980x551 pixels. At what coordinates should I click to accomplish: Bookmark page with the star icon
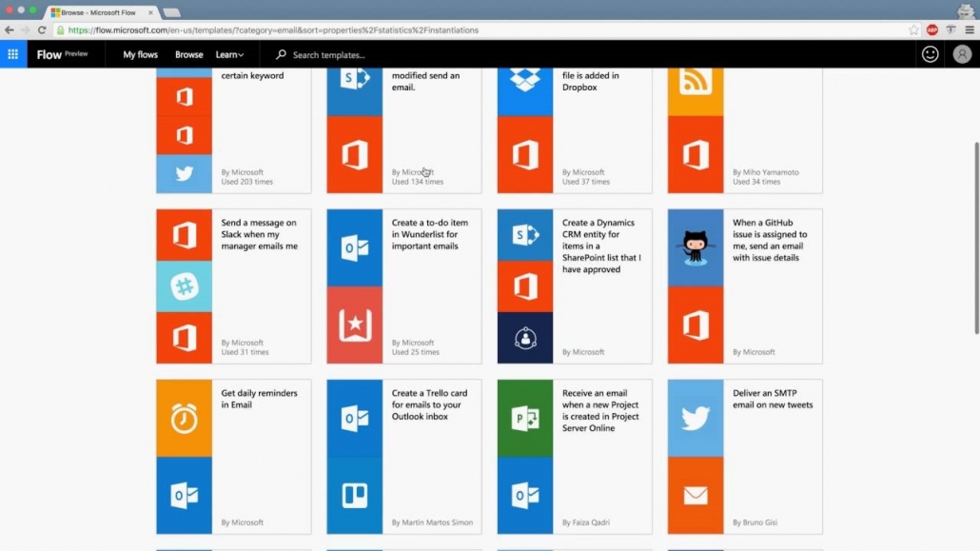click(914, 30)
